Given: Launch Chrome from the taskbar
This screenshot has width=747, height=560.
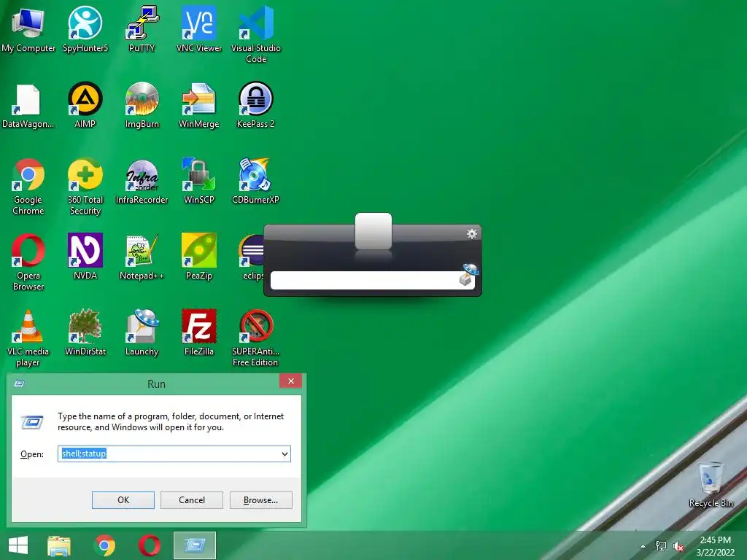Looking at the screenshot, I should tap(104, 545).
